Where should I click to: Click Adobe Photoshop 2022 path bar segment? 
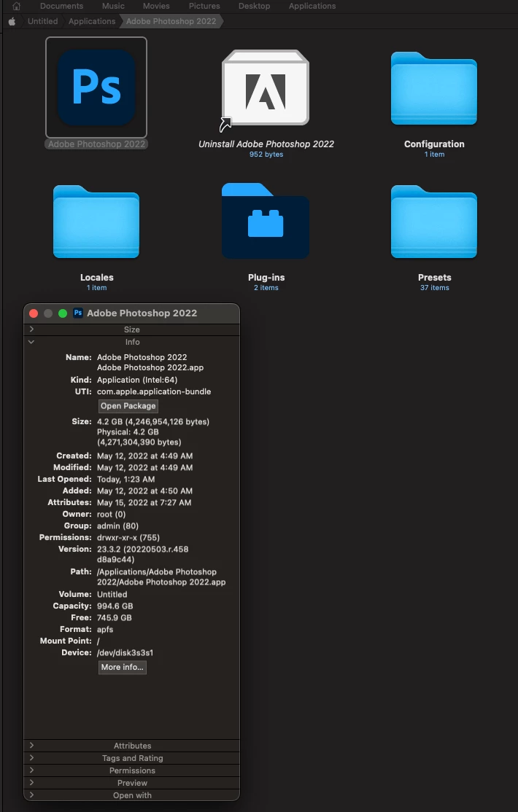pos(171,21)
